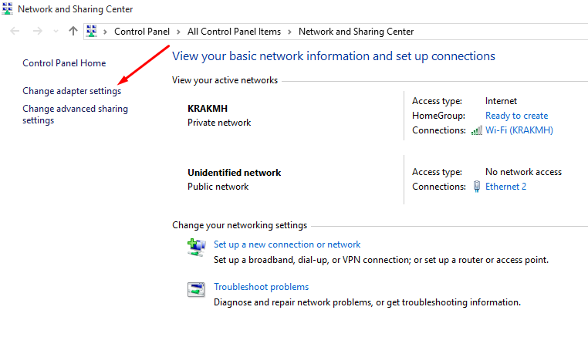Click the Network and Sharing Center title icon

[x=7, y=8]
